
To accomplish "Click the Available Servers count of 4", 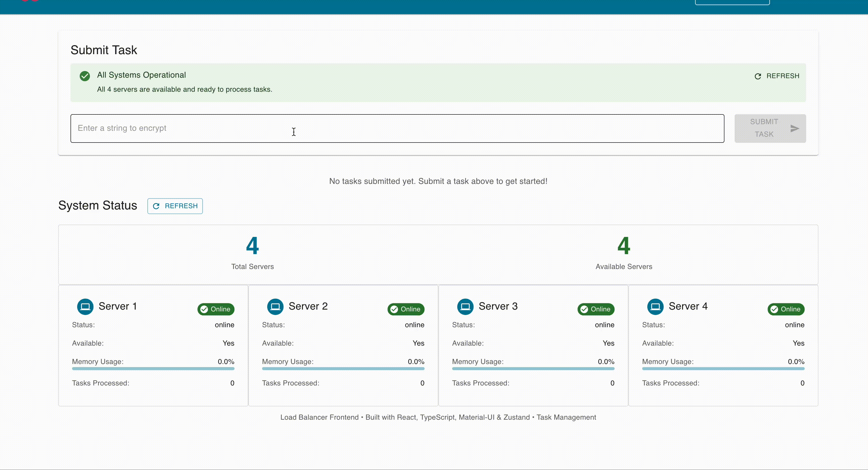I will [x=624, y=246].
